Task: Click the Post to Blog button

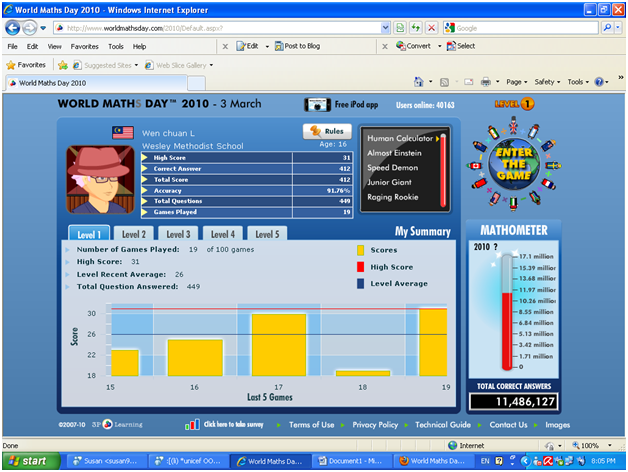Action: [x=298, y=46]
